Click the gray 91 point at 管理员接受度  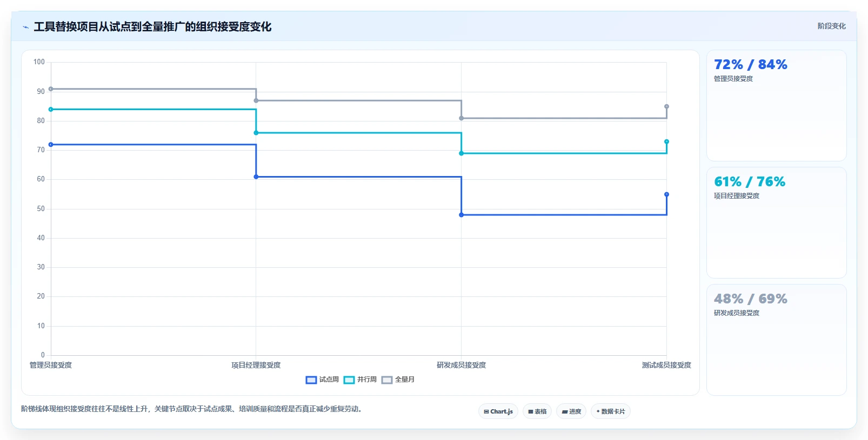click(51, 89)
